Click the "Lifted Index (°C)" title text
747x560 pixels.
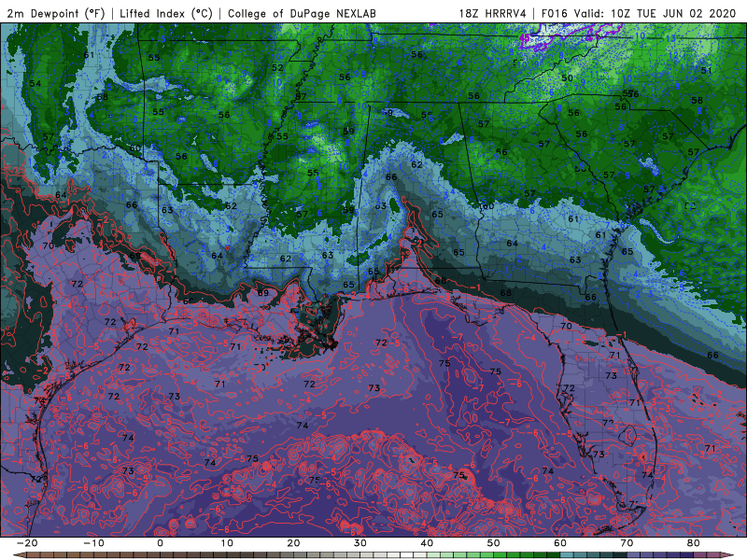tap(166, 13)
